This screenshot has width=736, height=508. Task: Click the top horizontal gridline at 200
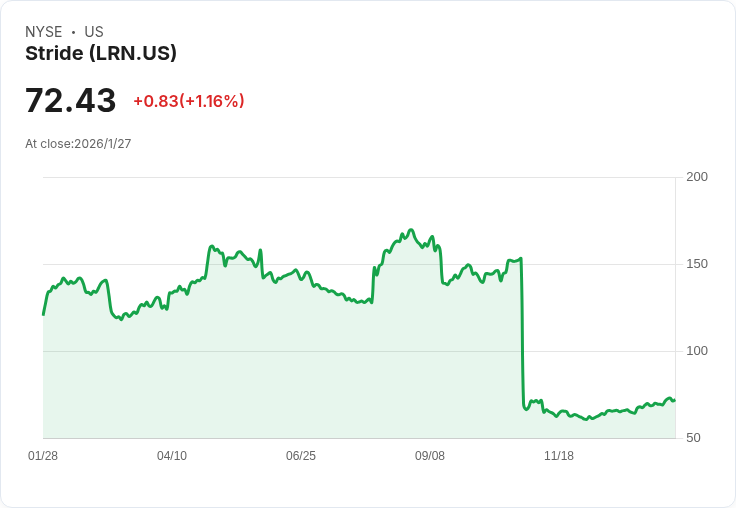359,178
